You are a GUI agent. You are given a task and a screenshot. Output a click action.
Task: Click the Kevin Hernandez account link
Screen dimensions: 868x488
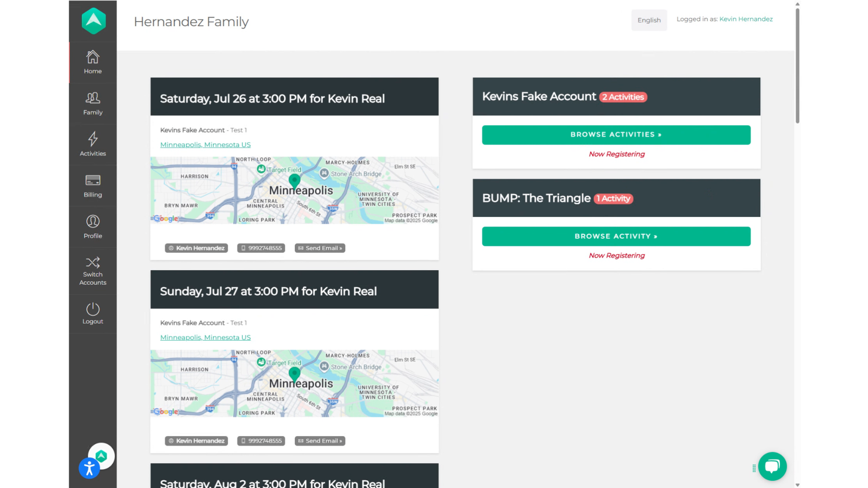point(745,19)
